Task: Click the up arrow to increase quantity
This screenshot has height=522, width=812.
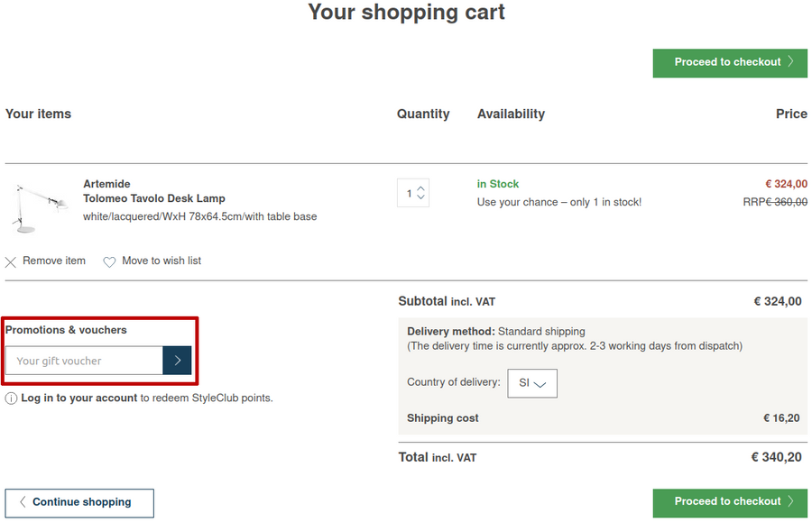Action: 421,188
